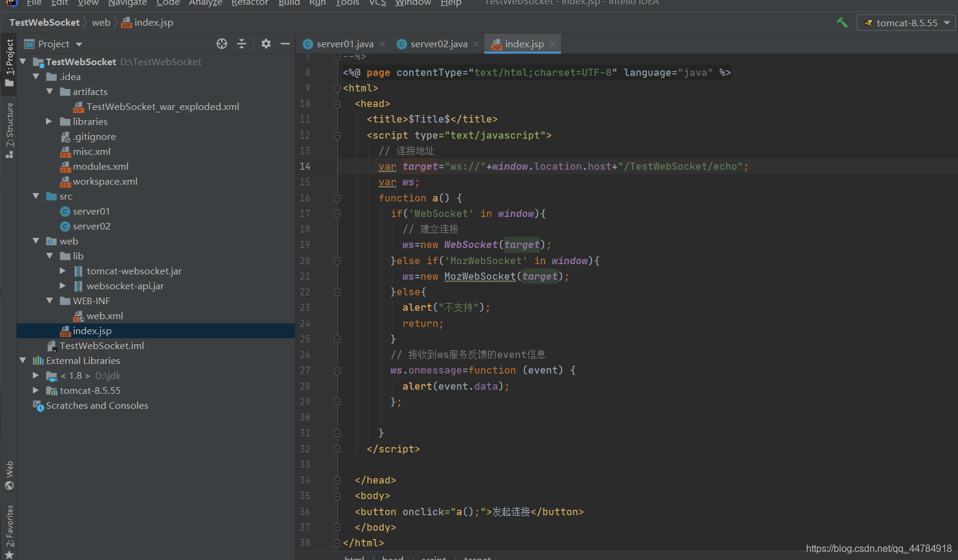The width and height of the screenshot is (958, 560).
Task: Collapse the WEB-INF folder
Action: 50,301
